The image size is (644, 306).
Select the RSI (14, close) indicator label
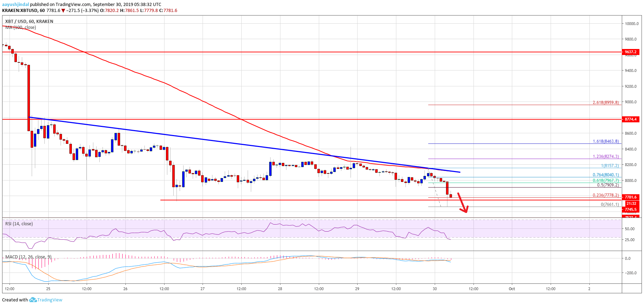click(x=19, y=224)
